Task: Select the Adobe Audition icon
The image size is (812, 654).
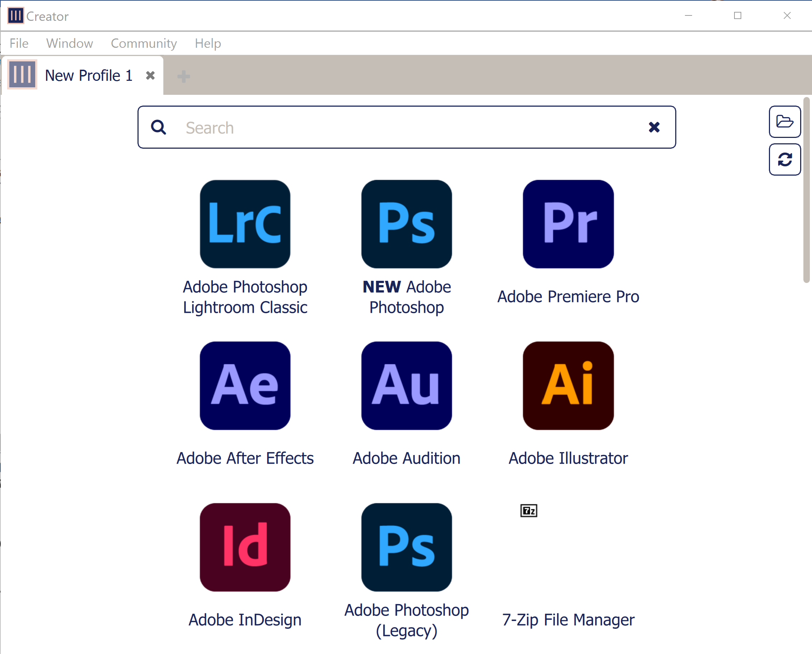Action: coord(406,385)
